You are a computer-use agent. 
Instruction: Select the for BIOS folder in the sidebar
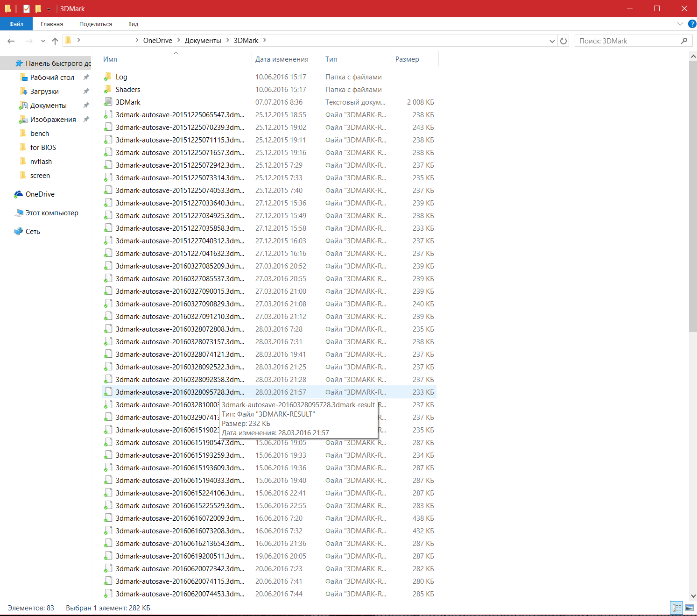click(43, 148)
